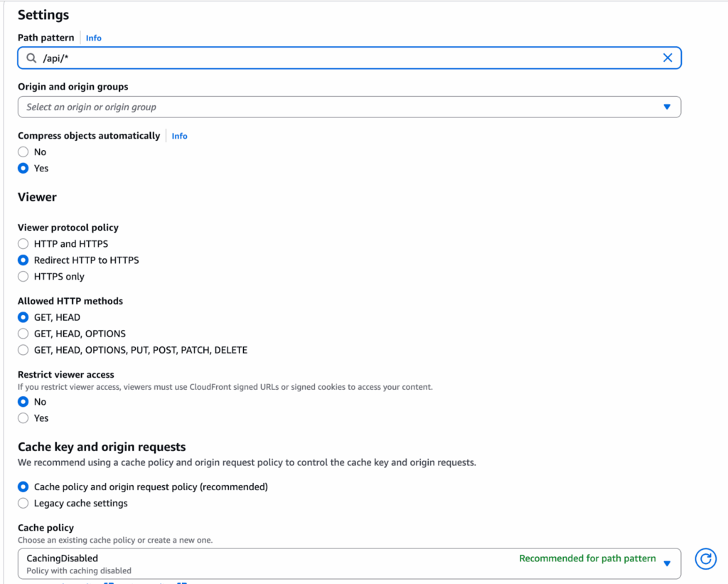This screenshot has width=728, height=584.
Task: Select Yes for Compress objects automatically
Action: point(23,169)
